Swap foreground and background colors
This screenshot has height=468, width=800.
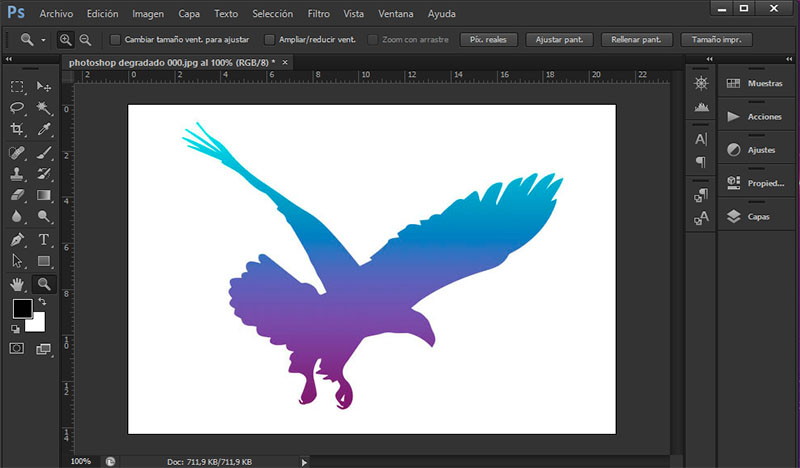pos(42,302)
